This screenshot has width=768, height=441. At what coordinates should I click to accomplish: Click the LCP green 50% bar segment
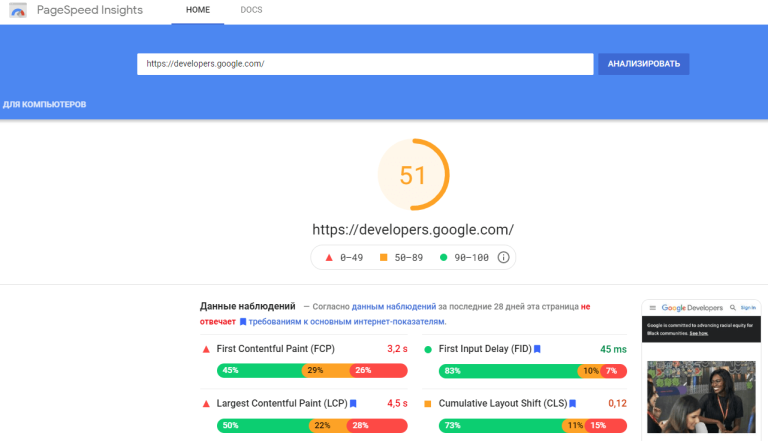point(264,425)
